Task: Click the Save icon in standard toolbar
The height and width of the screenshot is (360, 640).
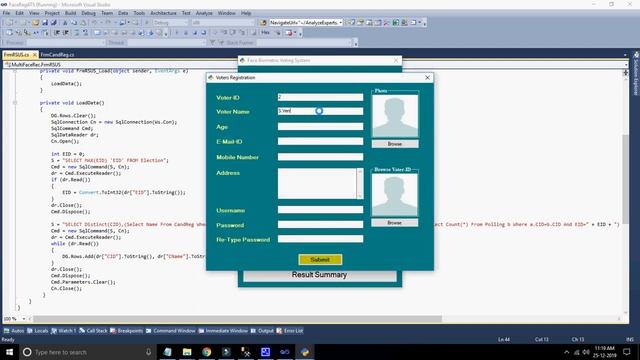Action: (x=45, y=23)
